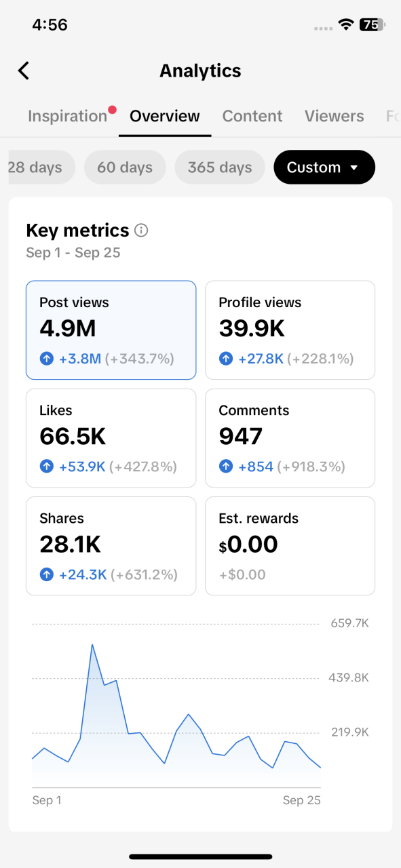Viewport: 401px width, 868px height.
Task: Tap the Sep 1 - Sep 25 date text
Action: click(73, 252)
